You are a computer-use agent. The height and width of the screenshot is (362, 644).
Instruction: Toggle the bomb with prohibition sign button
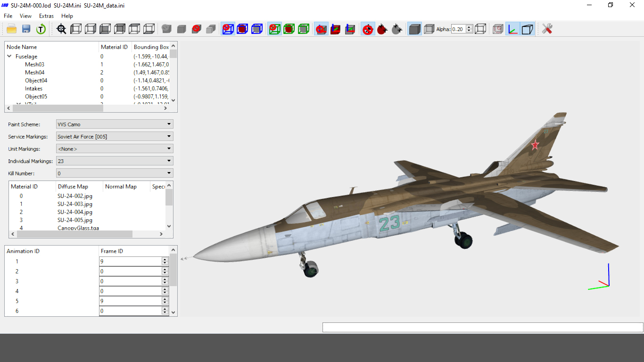(x=368, y=29)
